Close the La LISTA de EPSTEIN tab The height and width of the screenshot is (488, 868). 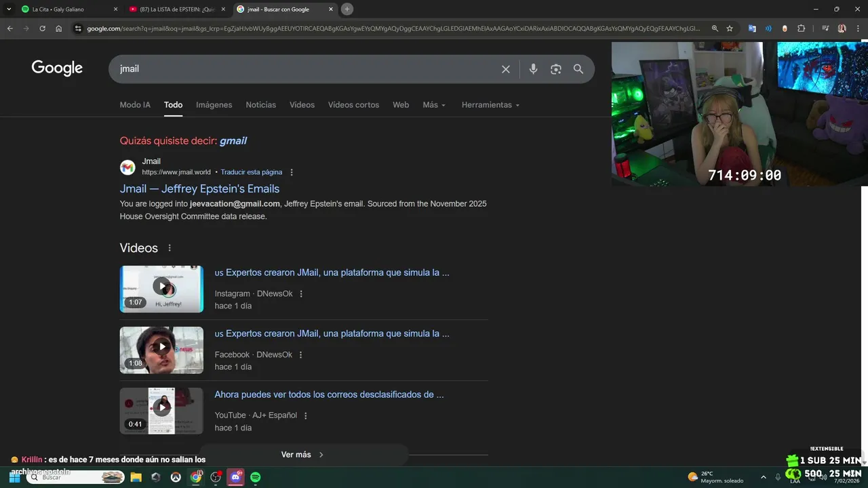tap(223, 9)
